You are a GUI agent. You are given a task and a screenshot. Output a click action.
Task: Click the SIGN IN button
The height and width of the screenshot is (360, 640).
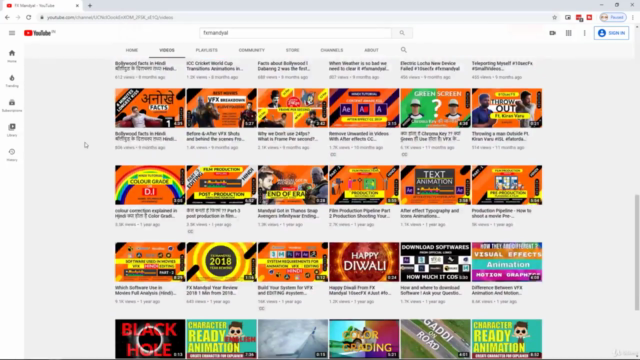[611, 33]
